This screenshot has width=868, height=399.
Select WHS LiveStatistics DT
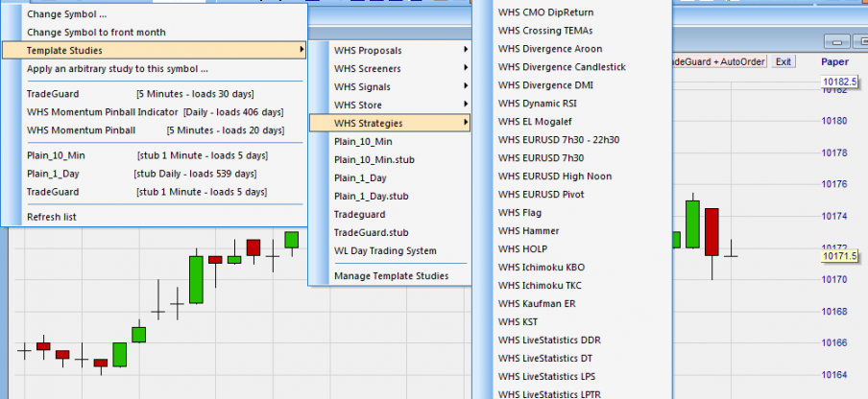[572, 359]
